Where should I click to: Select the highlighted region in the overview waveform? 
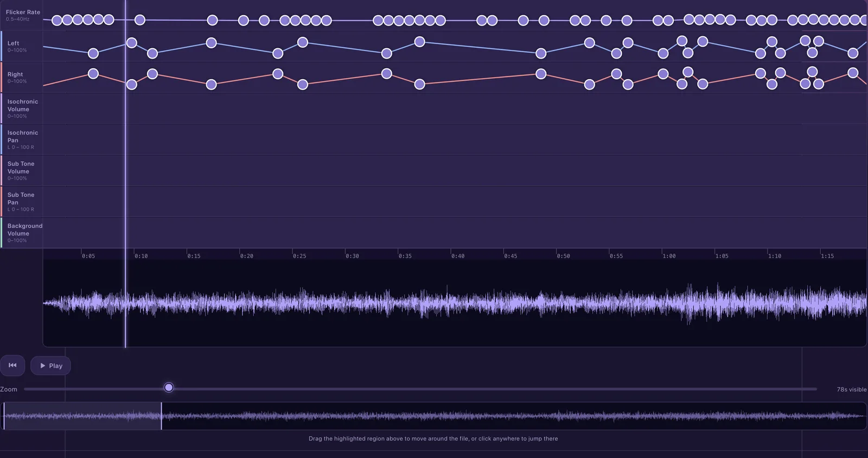(82, 416)
